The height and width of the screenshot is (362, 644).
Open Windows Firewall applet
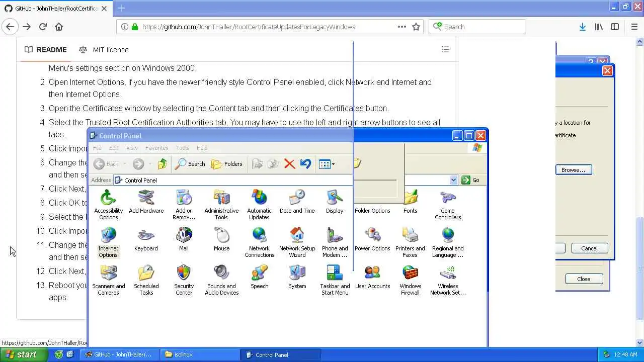(x=410, y=280)
